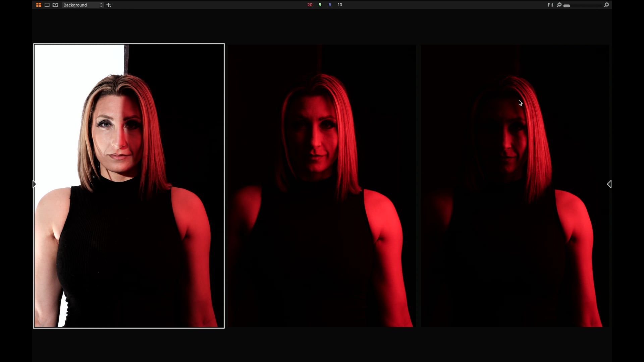Image resolution: width=644 pixels, height=362 pixels.
Task: Switch to single image viewer mode
Action: pos(47,5)
